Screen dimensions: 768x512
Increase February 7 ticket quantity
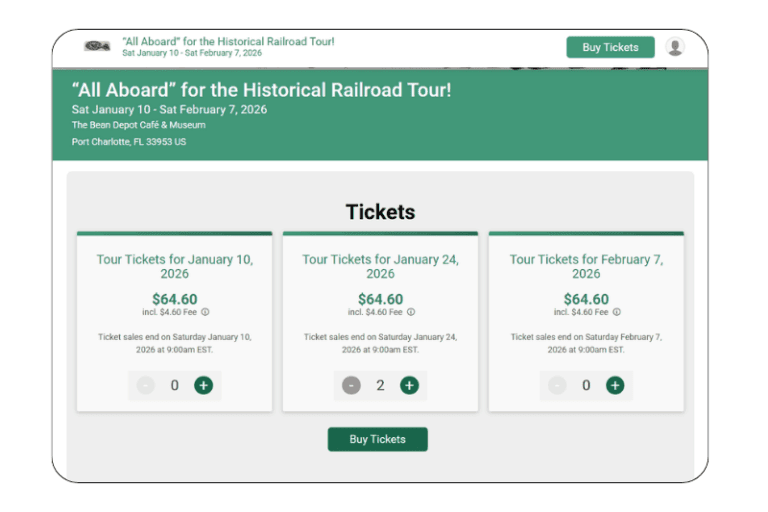[615, 385]
